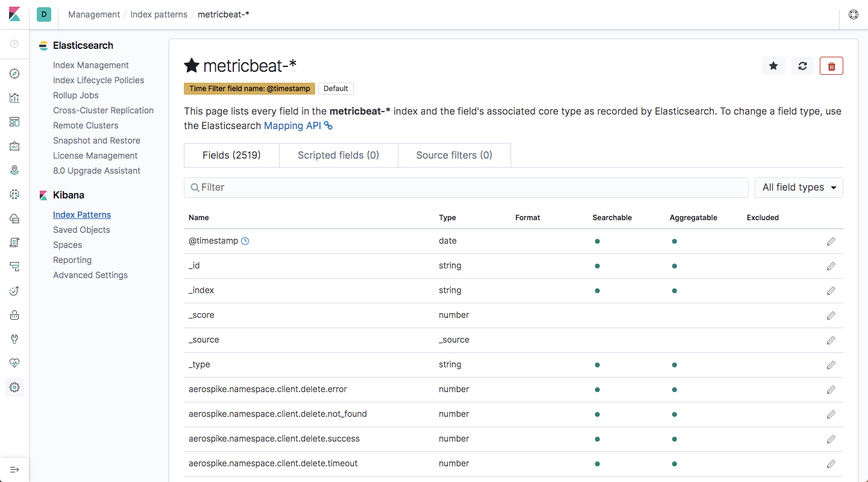The image size is (868, 482).
Task: Open the Dev Tools wrench icon
Action: coord(14,339)
